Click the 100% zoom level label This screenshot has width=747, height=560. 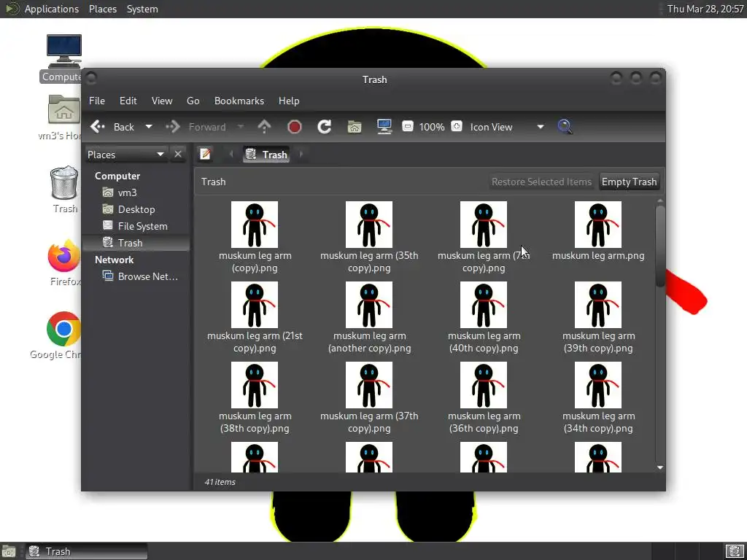[432, 127]
